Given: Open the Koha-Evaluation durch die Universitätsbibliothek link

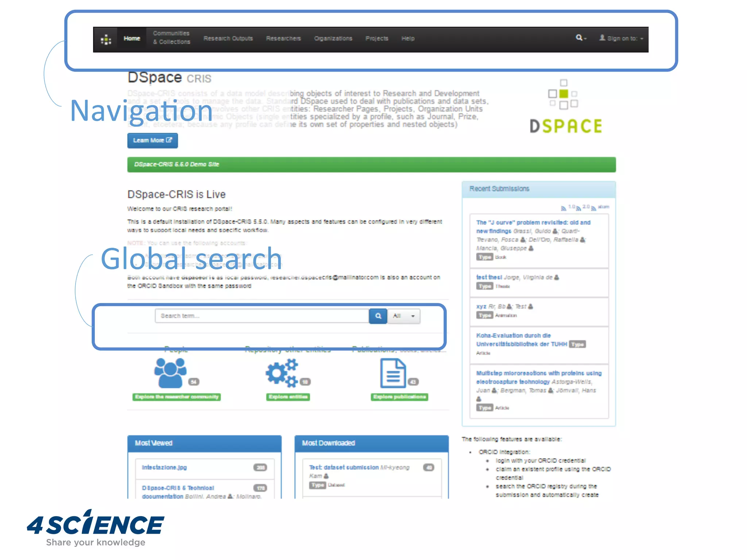Looking at the screenshot, I should point(522,340).
